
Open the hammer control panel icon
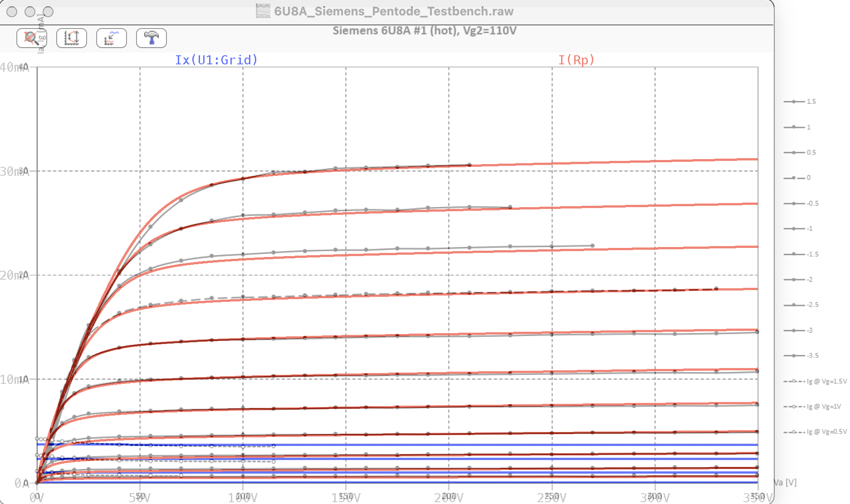(x=151, y=38)
